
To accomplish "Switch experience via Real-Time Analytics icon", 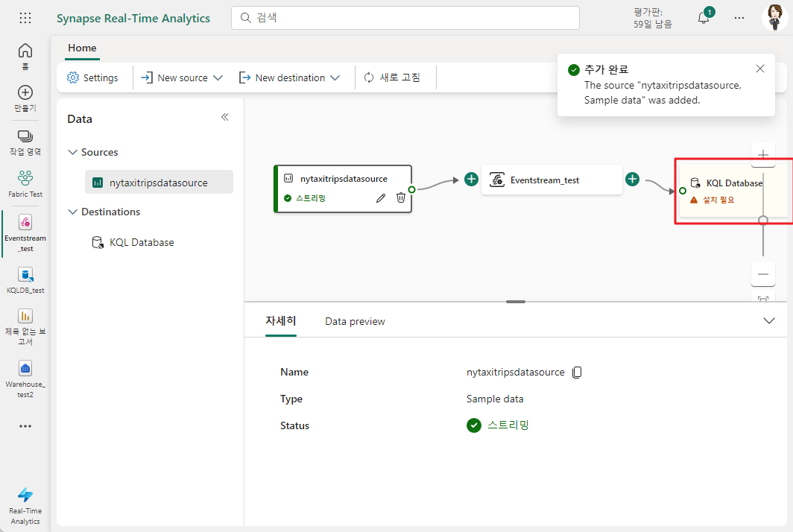I will pos(25,506).
